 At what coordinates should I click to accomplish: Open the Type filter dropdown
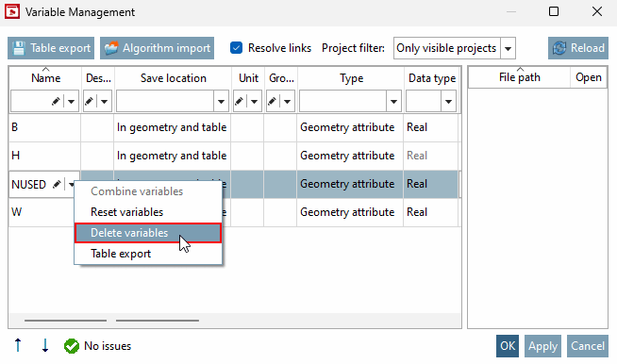(393, 102)
